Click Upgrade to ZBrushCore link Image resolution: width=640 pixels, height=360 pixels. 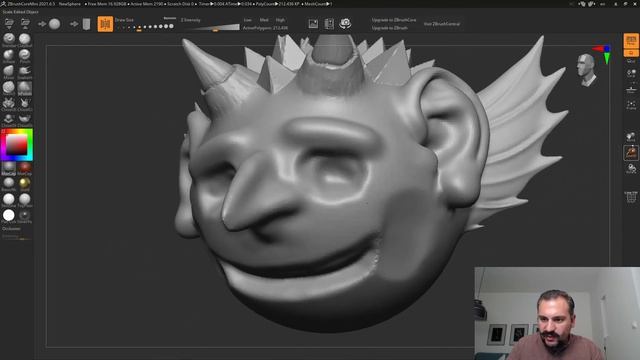point(394,20)
